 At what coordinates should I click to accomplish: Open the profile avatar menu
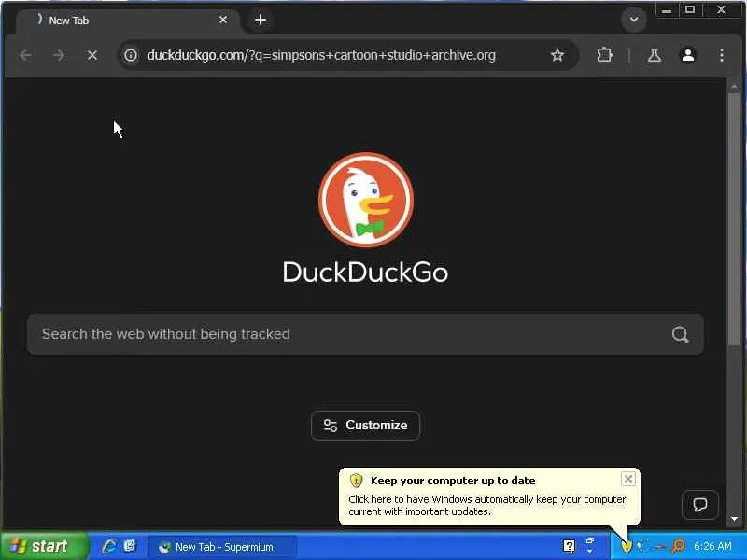(x=688, y=55)
